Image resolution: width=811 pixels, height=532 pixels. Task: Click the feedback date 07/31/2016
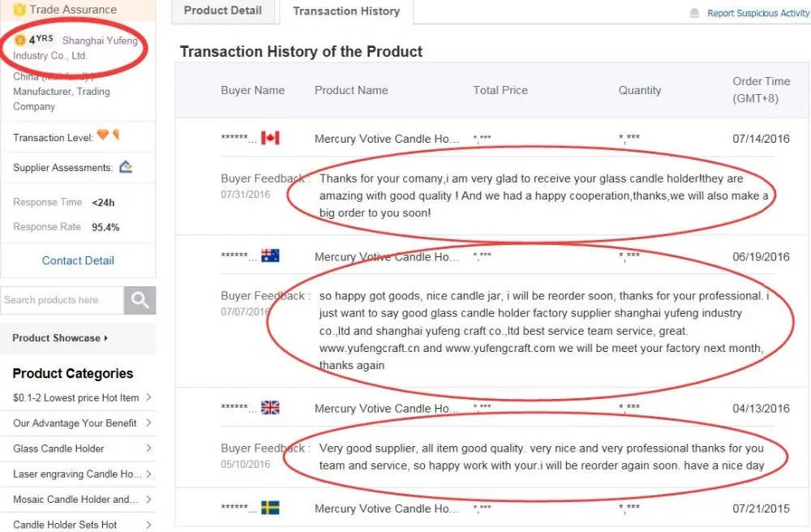[x=246, y=195]
